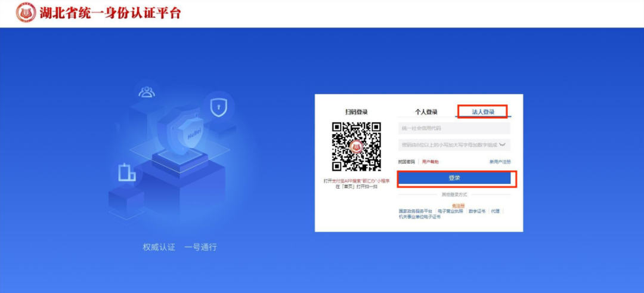Click the Hubei platform logo emblem
644x293 pixels.
[x=26, y=13]
